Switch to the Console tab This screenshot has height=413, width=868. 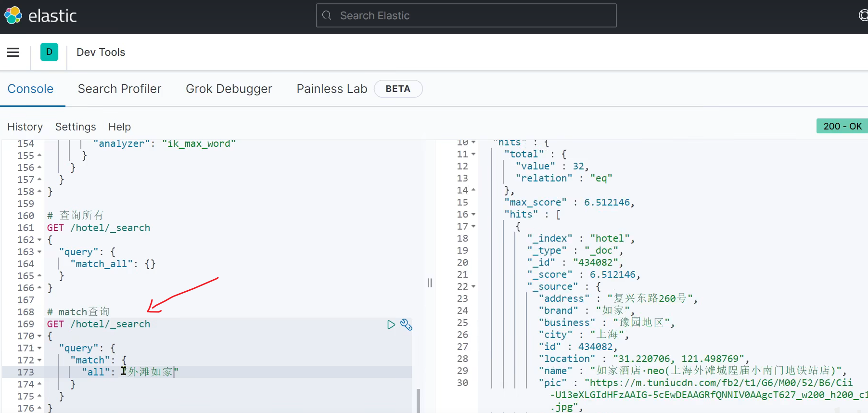pyautogui.click(x=30, y=89)
